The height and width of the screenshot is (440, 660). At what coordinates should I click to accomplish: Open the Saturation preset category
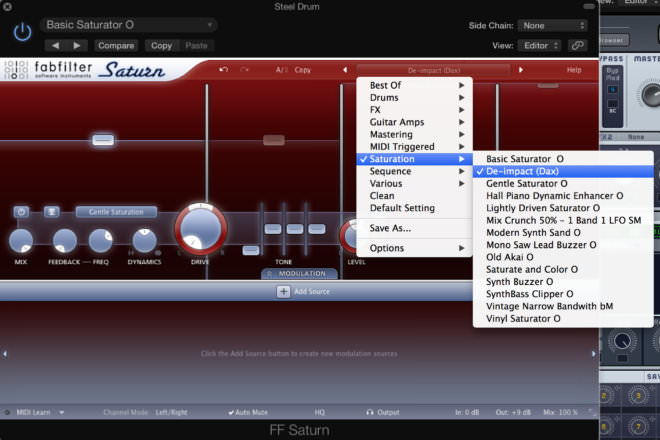[415, 159]
